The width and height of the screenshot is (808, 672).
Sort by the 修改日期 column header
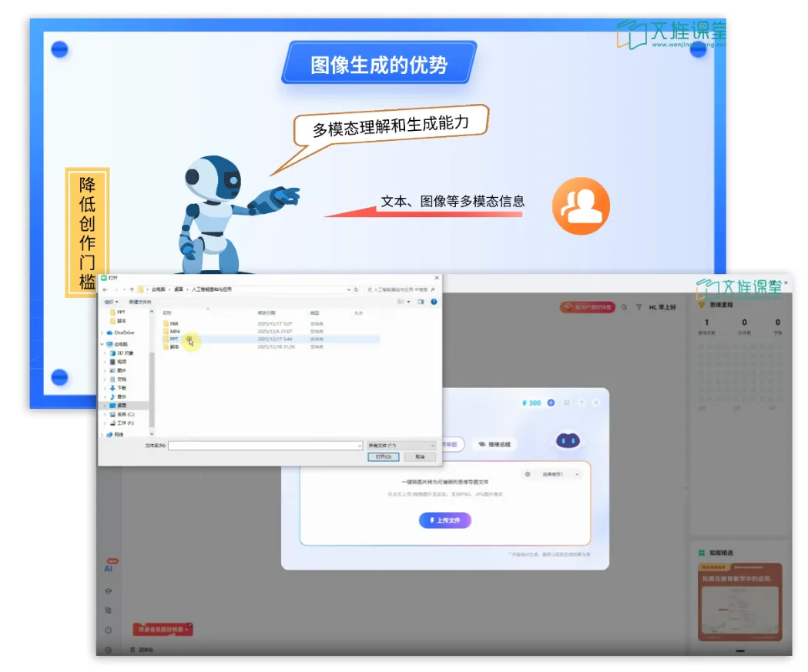[x=267, y=313]
